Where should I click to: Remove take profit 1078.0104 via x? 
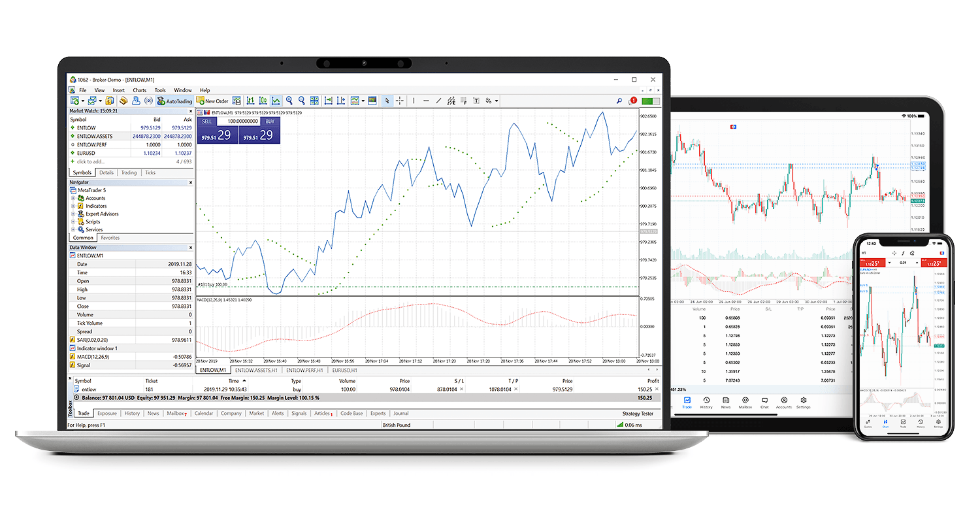click(x=515, y=389)
